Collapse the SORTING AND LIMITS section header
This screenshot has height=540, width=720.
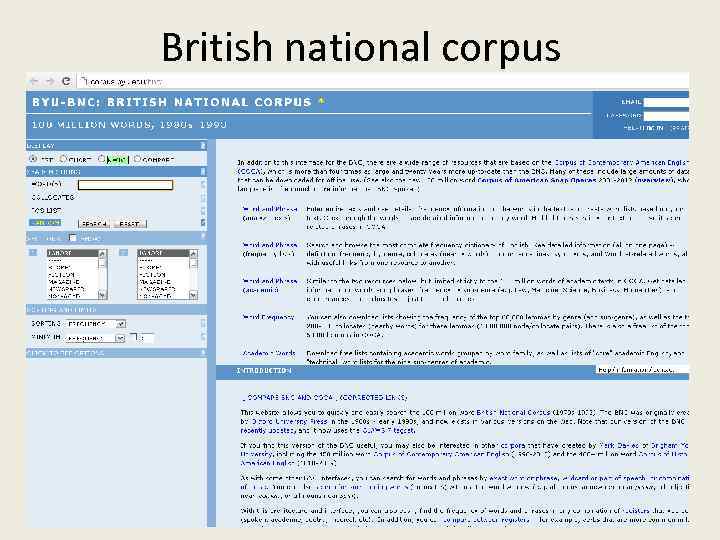click(x=116, y=310)
